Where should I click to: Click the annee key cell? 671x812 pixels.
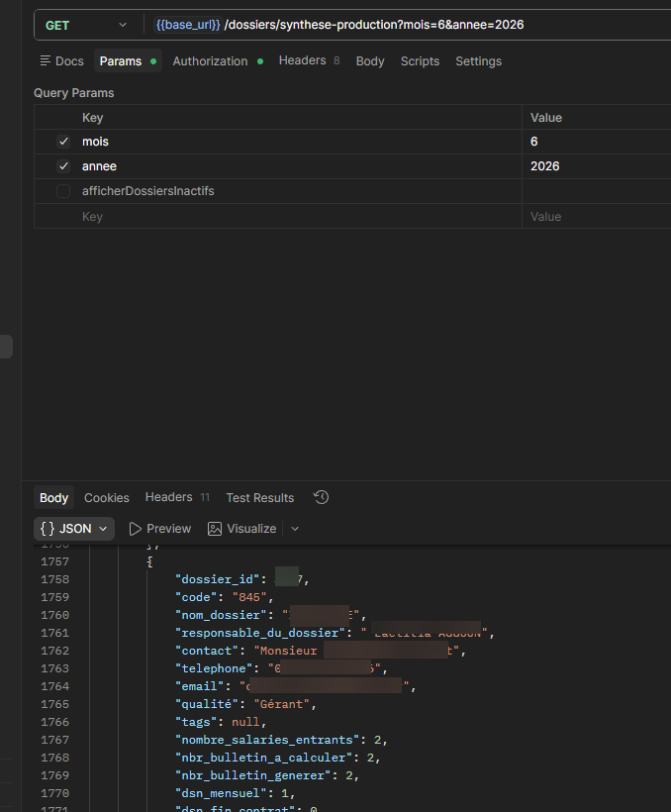(x=299, y=166)
